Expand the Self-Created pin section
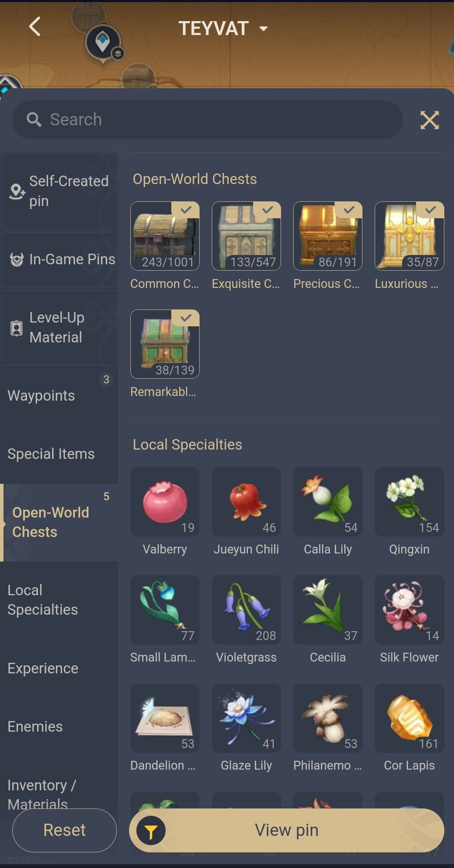This screenshot has height=868, width=454. click(x=59, y=191)
